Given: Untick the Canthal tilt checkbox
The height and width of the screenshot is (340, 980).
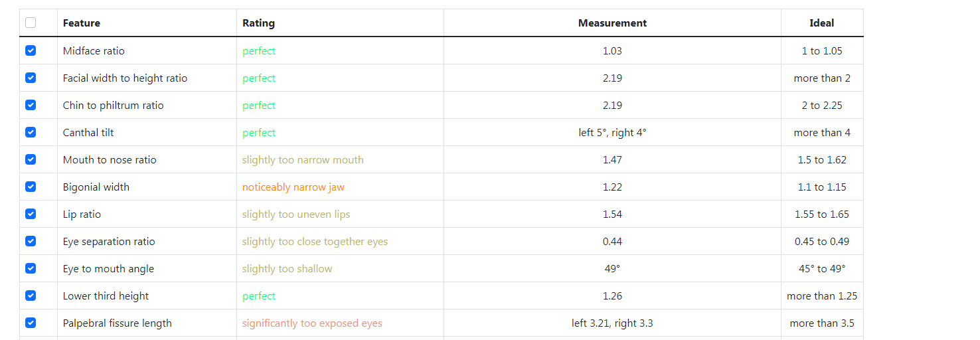Looking at the screenshot, I should [31, 132].
